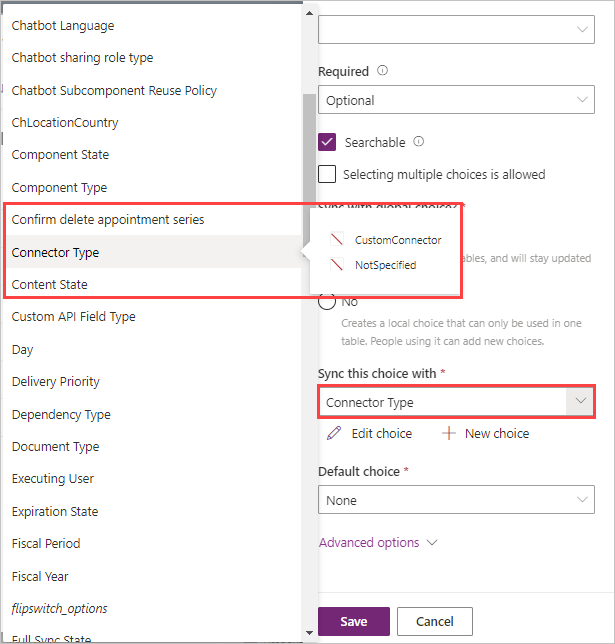This screenshot has height=644, width=615.
Task: Open the Sync this choice with dropdown
Action: (456, 402)
